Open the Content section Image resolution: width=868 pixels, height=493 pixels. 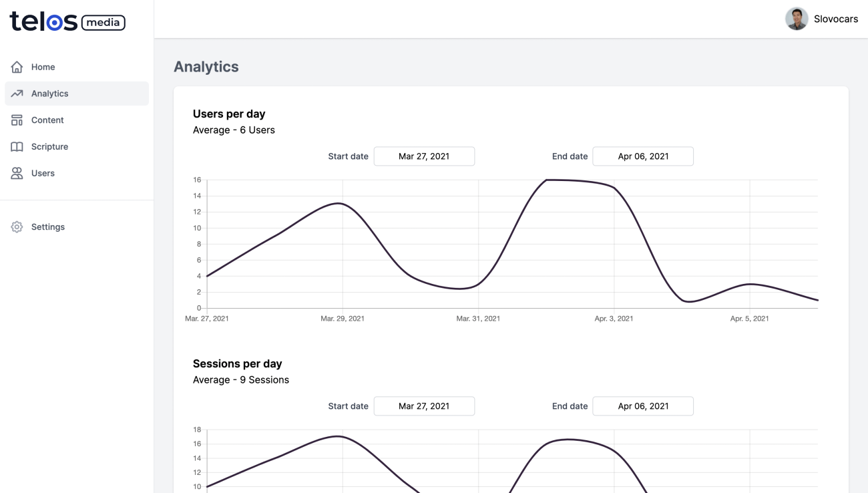point(77,120)
